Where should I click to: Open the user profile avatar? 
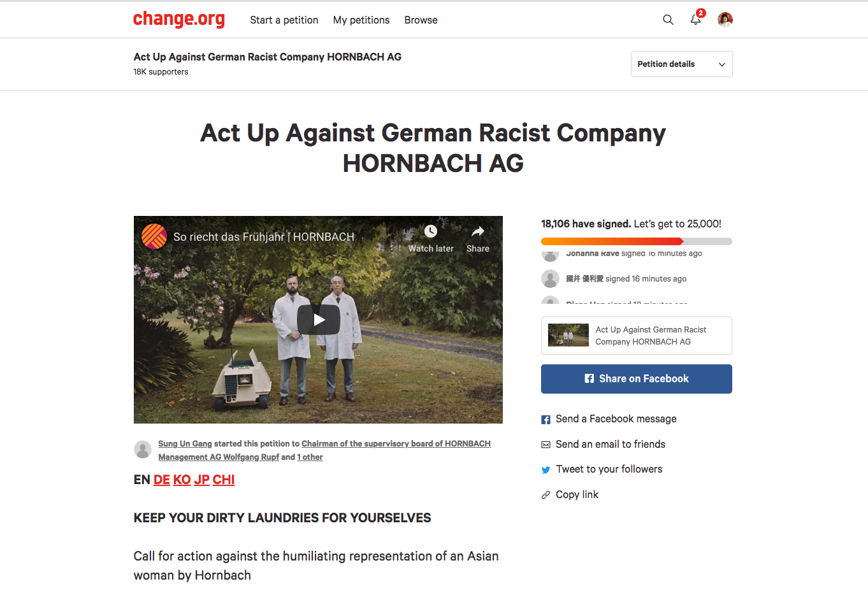[x=725, y=20]
